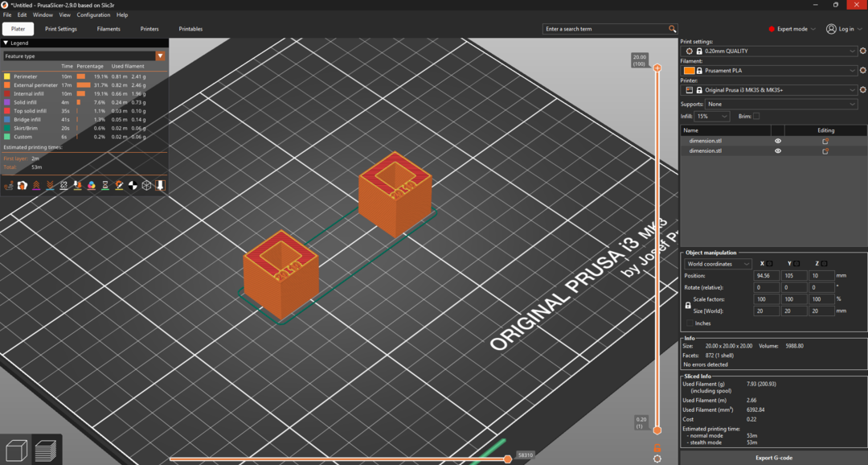Click the one-layer lock icon below vertical slider
Image resolution: width=868 pixels, height=465 pixels.
pyautogui.click(x=657, y=448)
